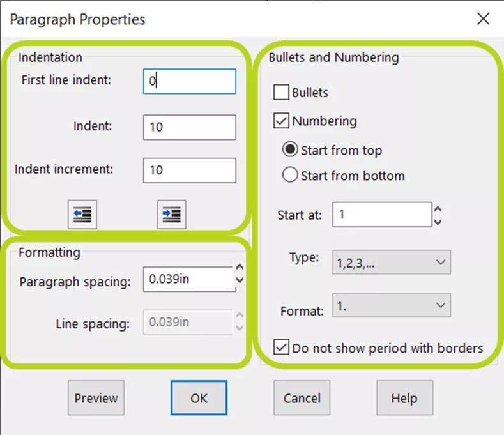504x435 pixels.
Task: Click the Cancel button
Action: 302,398
